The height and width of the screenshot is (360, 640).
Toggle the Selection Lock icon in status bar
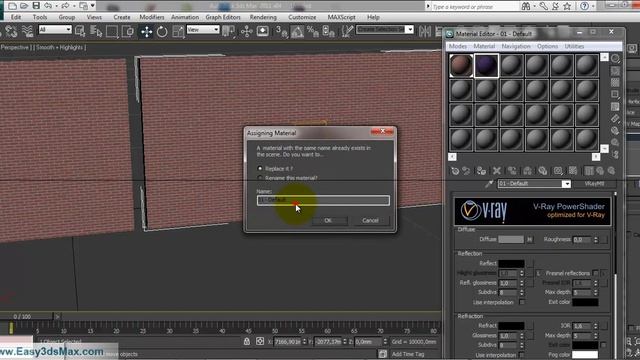247,342
